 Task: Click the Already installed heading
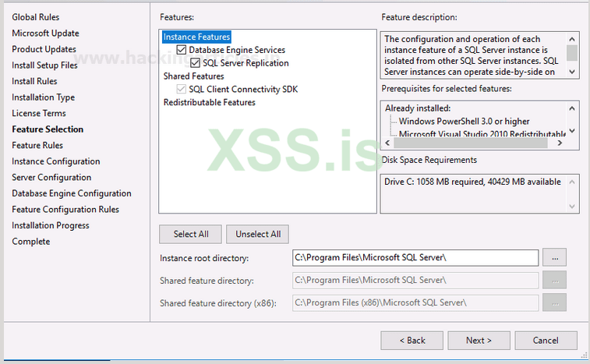(x=418, y=108)
